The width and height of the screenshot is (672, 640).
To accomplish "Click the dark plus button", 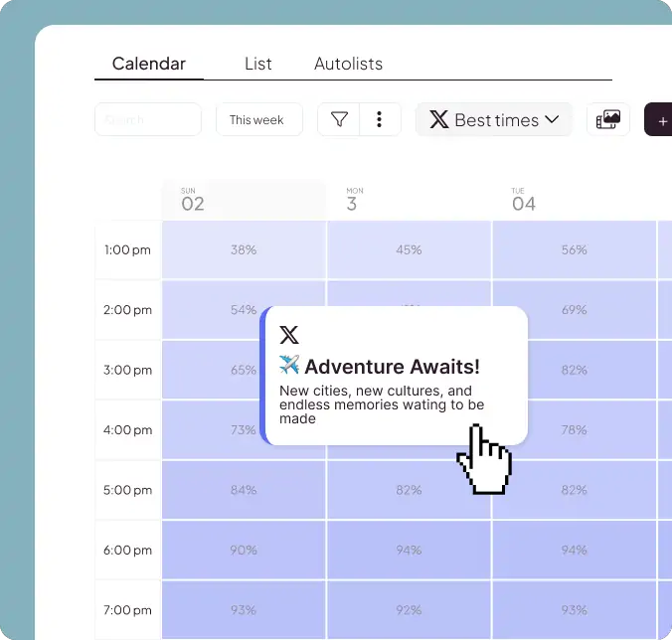I will pos(659,120).
